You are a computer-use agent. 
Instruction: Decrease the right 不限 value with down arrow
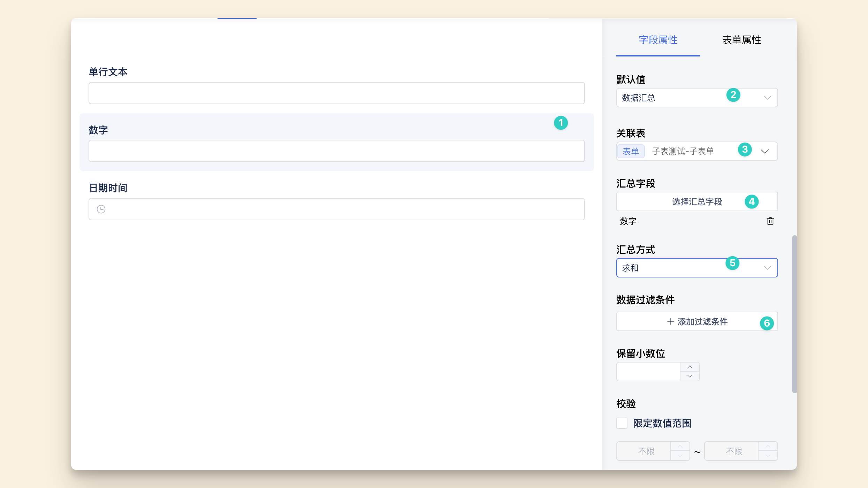tap(768, 455)
